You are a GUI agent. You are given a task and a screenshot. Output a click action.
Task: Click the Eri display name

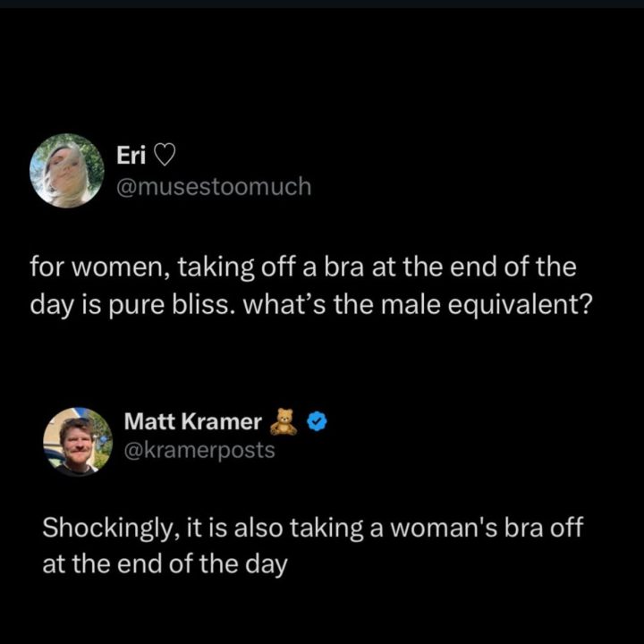tap(132, 157)
